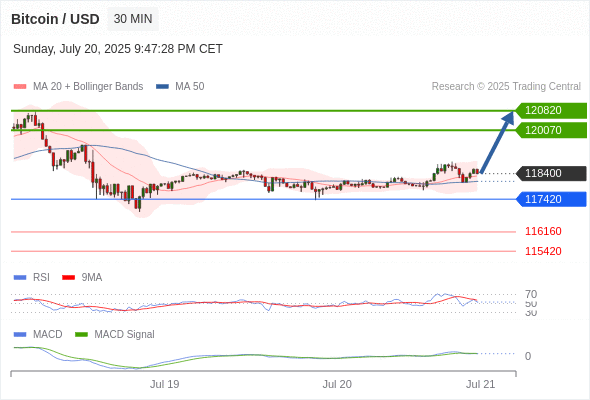This screenshot has width=590, height=400.
Task: Click the 115420 red support label
Action: 543,251
